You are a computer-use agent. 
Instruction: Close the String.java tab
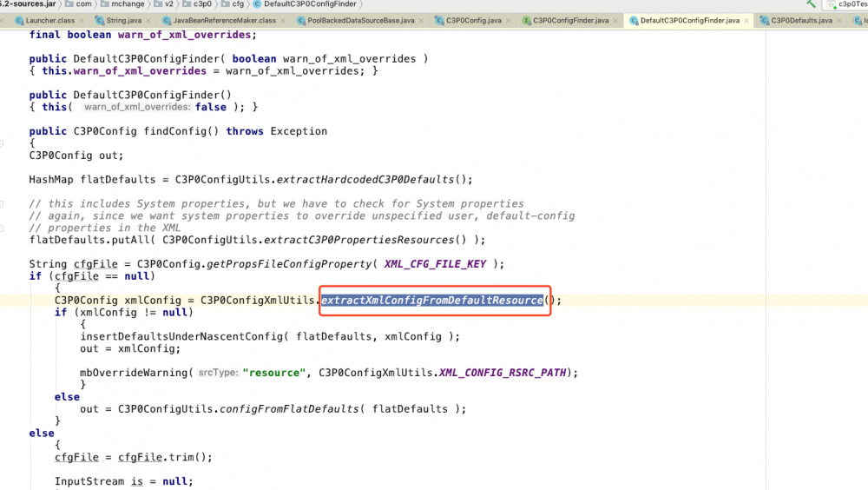click(x=148, y=21)
